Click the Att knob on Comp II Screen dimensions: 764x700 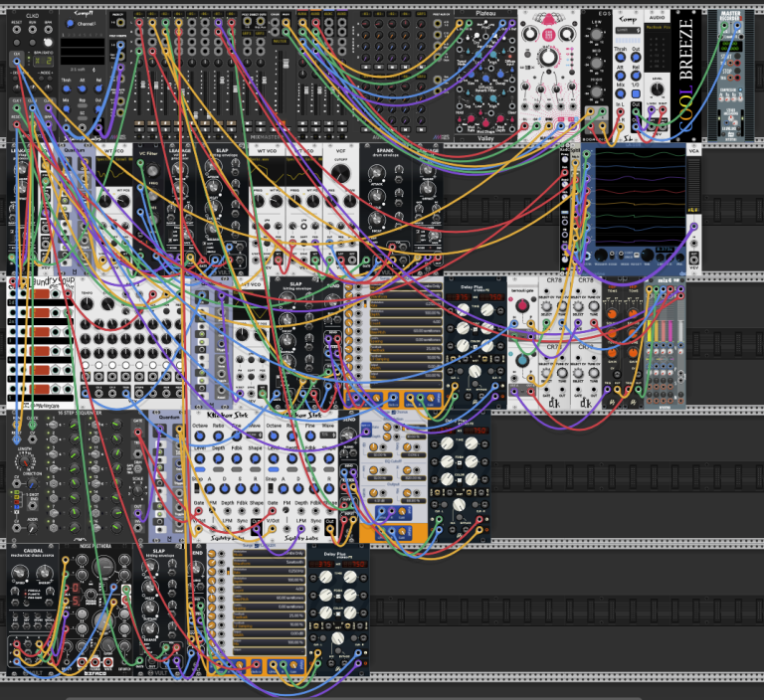[x=82, y=88]
